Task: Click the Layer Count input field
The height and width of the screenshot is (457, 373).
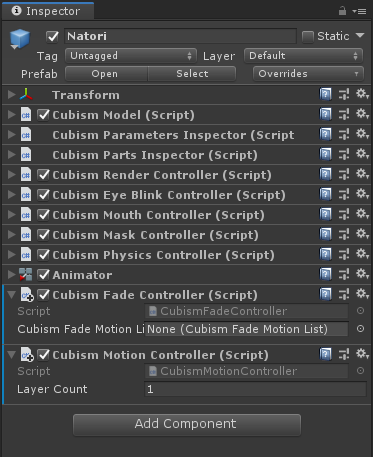Action: coord(255,389)
